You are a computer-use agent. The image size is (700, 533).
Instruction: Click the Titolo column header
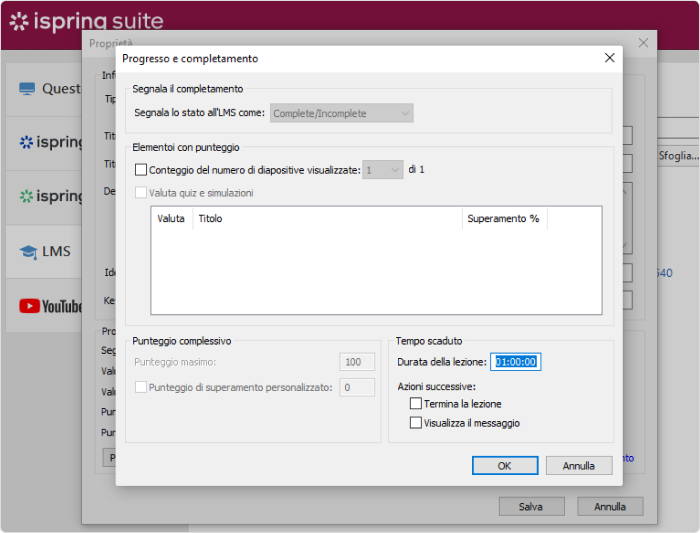327,219
